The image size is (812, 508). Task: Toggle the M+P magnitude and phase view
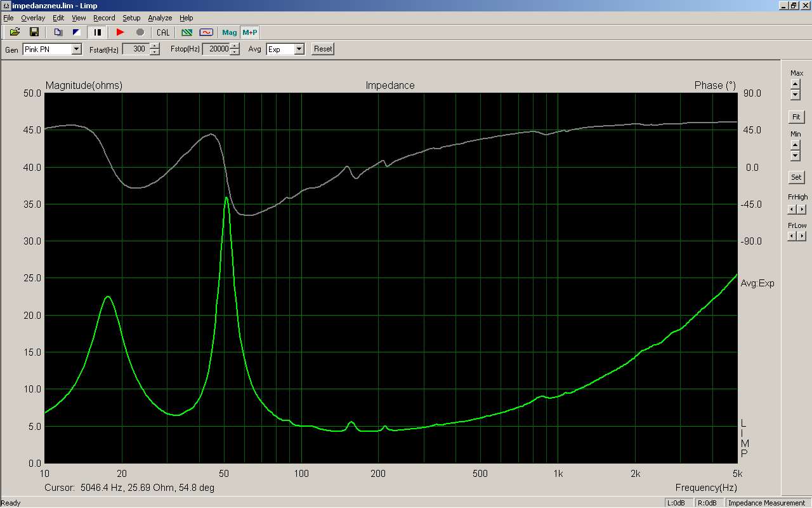coord(250,32)
